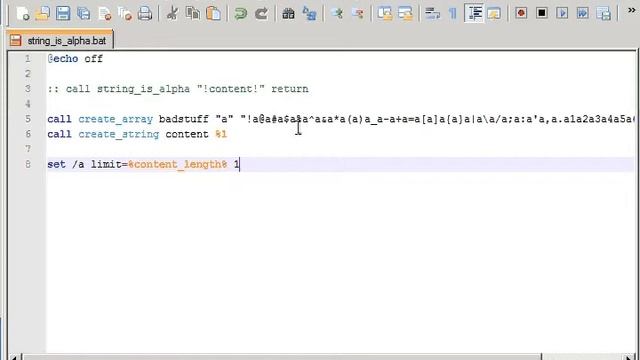Click line number 8 in margin

28,164
